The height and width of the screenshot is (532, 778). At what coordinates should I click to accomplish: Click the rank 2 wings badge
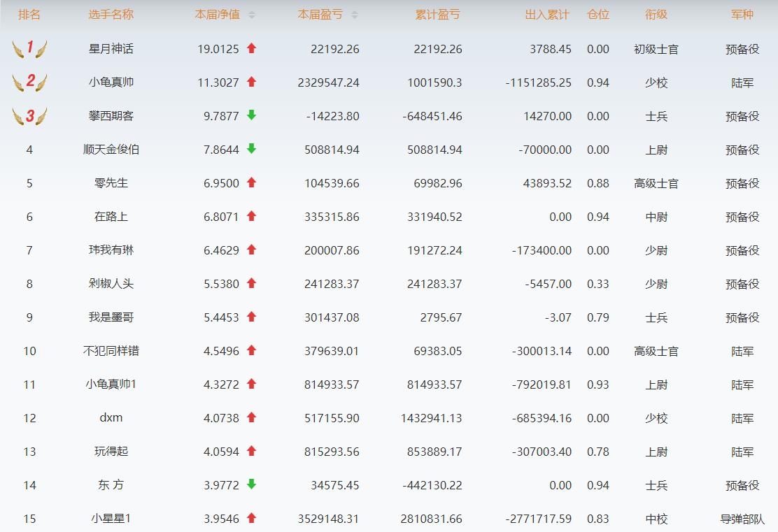pyautogui.click(x=29, y=82)
